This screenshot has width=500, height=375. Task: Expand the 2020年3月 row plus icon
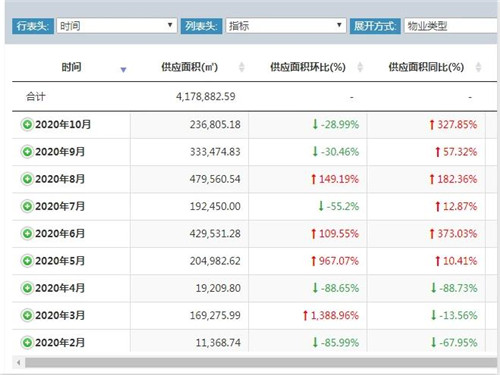(27, 315)
